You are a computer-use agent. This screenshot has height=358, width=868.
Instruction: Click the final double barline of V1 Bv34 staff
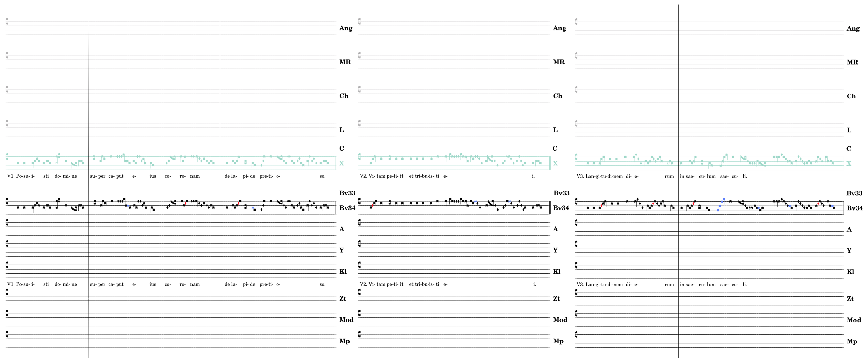336,207
